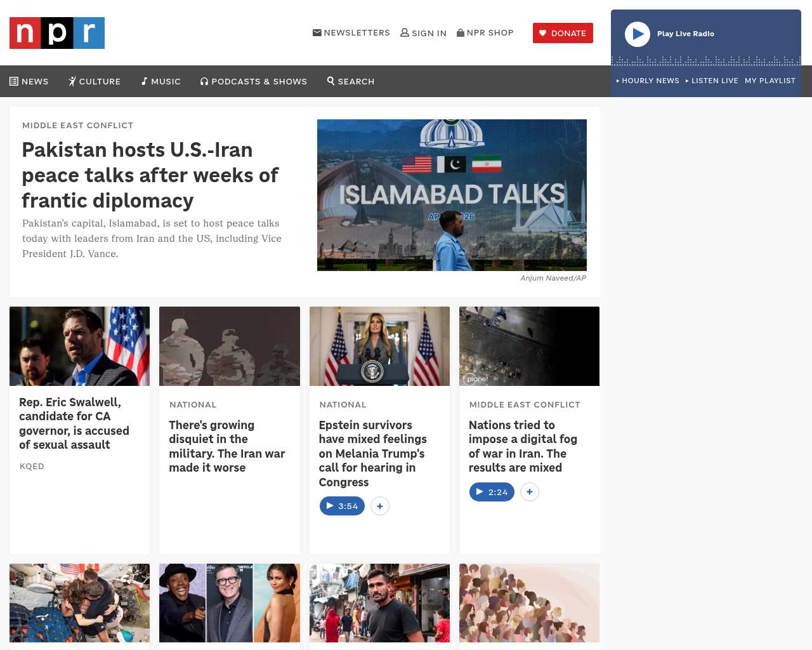Open the Newsletters envelope link
This screenshot has width=812, height=650.
click(351, 33)
